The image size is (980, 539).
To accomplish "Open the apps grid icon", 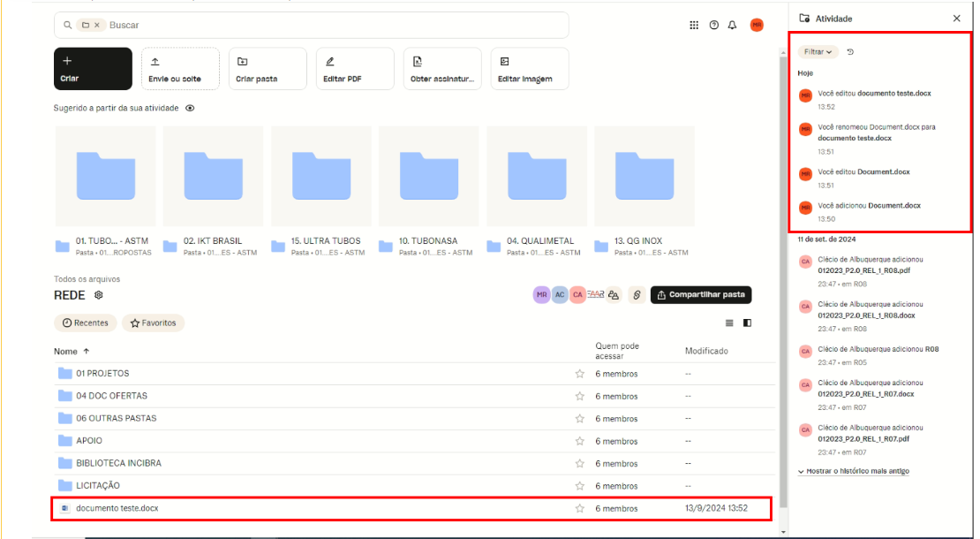I will 694,25.
